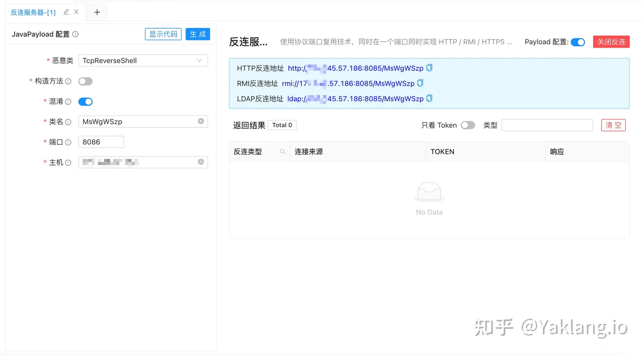The width and height of the screenshot is (644, 356).
Task: Copy the HTTP反连地址 address
Action: [x=429, y=68]
